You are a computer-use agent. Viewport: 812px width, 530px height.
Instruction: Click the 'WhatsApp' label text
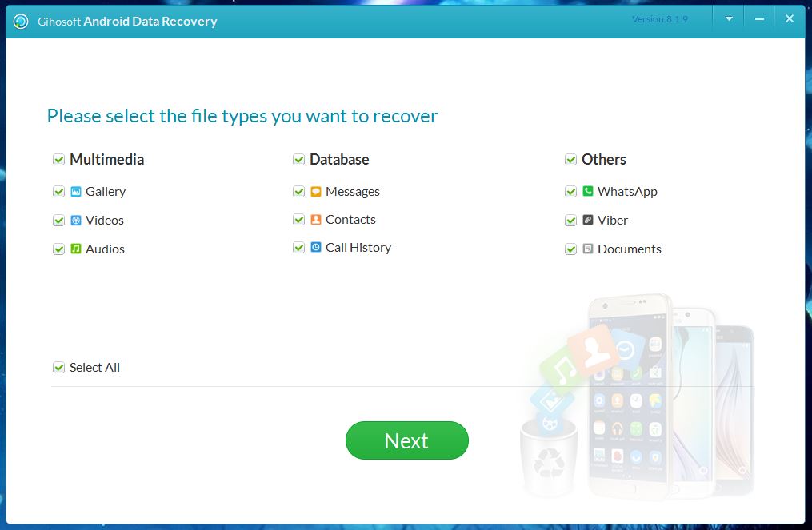[628, 192]
